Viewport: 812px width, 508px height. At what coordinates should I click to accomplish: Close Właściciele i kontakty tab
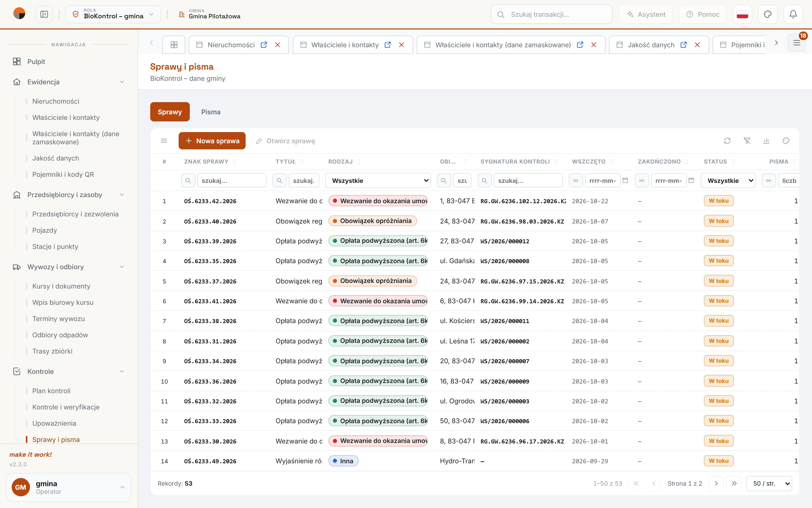click(401, 45)
